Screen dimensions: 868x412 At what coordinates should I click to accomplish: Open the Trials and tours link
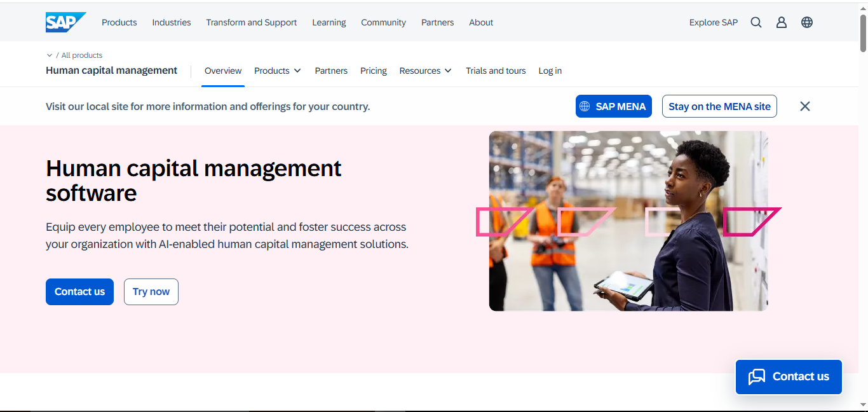(496, 71)
